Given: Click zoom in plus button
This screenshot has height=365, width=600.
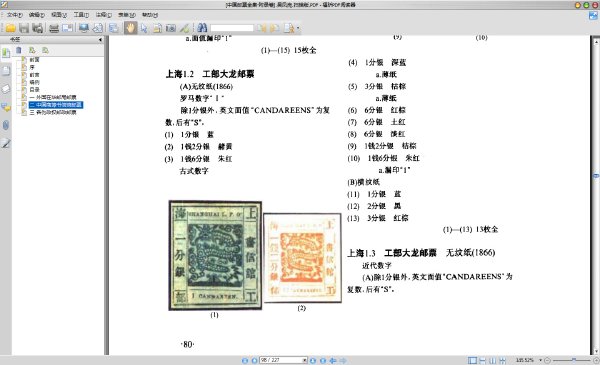Looking at the screenshot, I should pyautogui.click(x=596, y=360).
